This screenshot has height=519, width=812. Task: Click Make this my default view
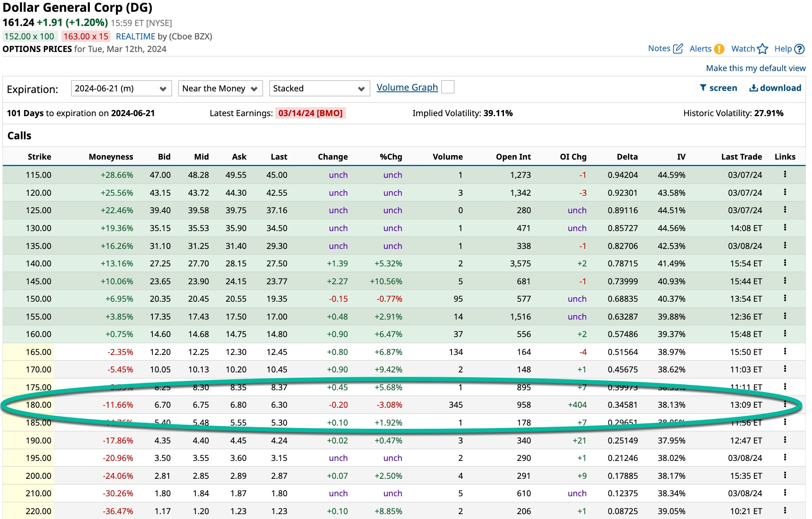(756, 68)
